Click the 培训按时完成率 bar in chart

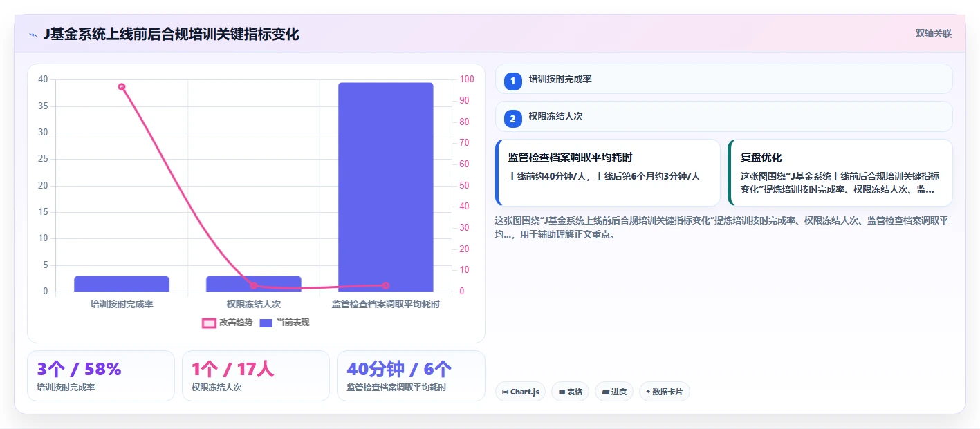point(122,284)
